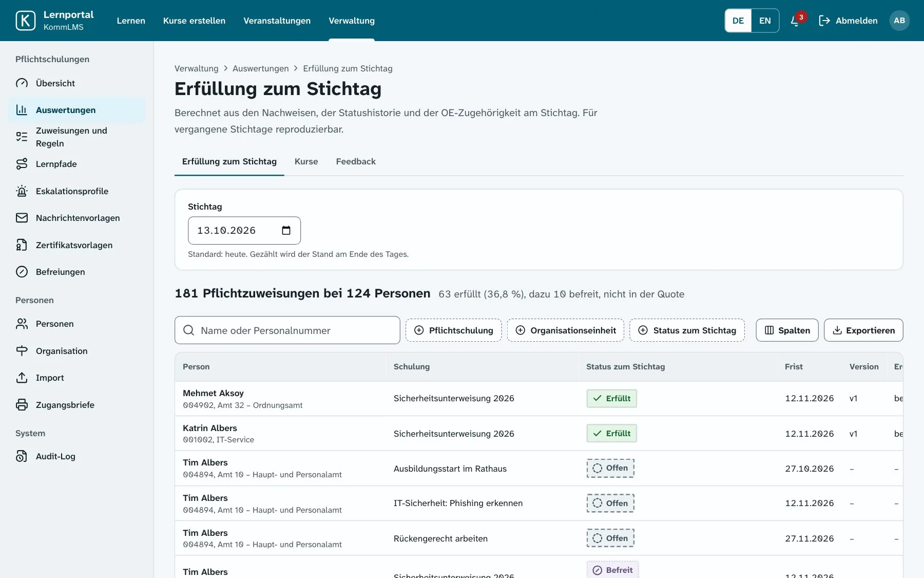This screenshot has height=578, width=924.
Task: Select the Erfüllung zum Stichtag tab
Action: pyautogui.click(x=229, y=161)
